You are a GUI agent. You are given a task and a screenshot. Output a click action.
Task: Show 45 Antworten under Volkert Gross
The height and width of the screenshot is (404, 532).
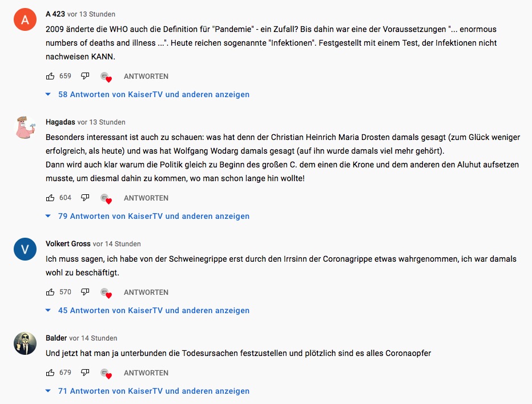tap(154, 310)
